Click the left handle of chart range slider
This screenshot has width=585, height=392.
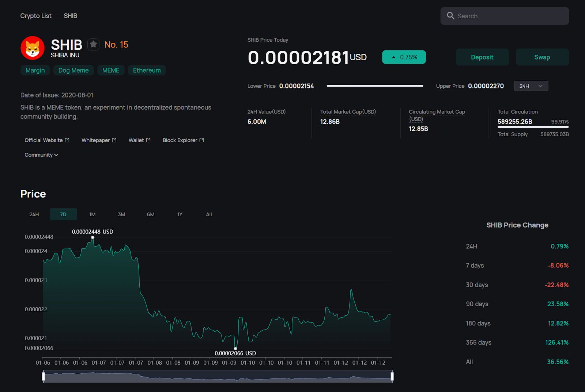pyautogui.click(x=44, y=376)
